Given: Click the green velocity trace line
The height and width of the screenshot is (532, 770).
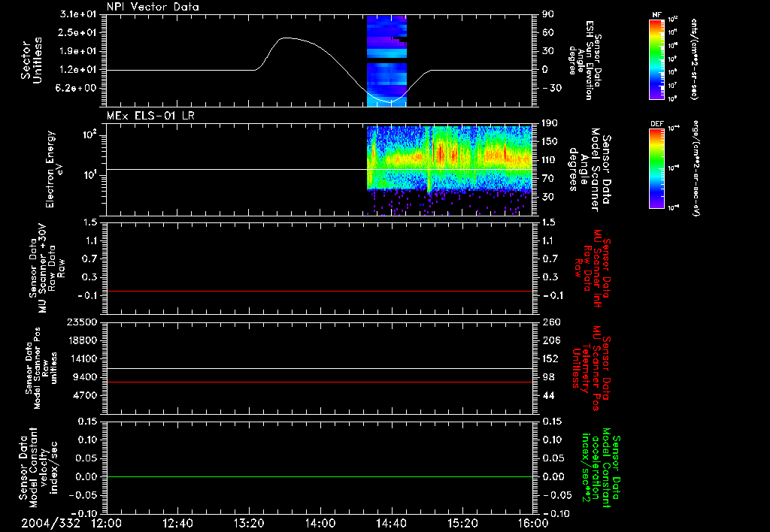Looking at the screenshot, I should (319, 476).
